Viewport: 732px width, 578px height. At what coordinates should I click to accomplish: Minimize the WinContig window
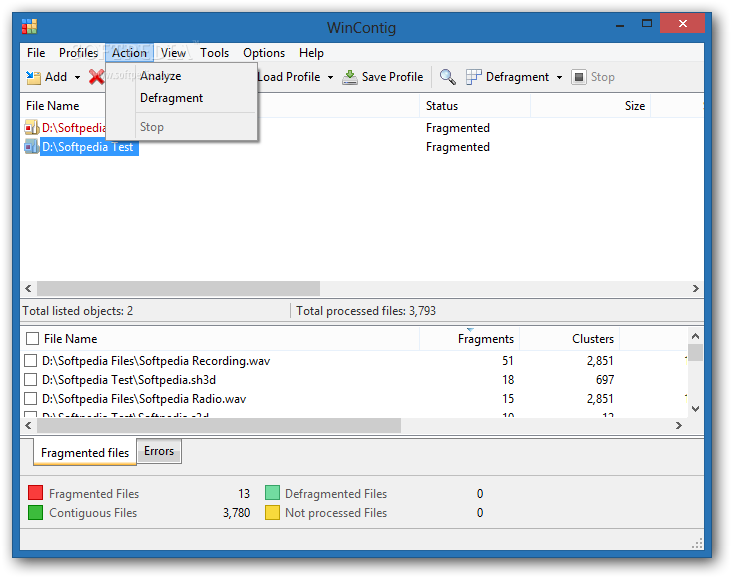620,25
